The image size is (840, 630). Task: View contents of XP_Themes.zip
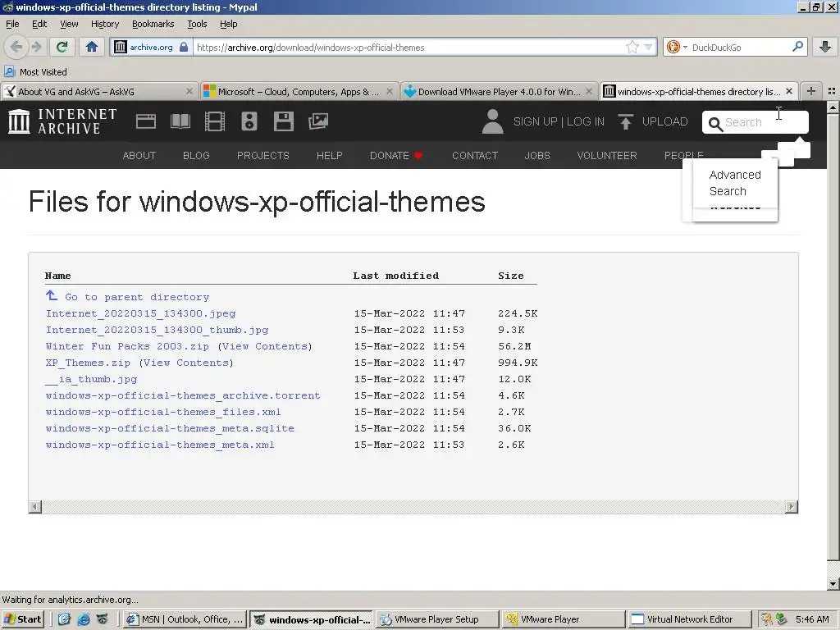186,363
